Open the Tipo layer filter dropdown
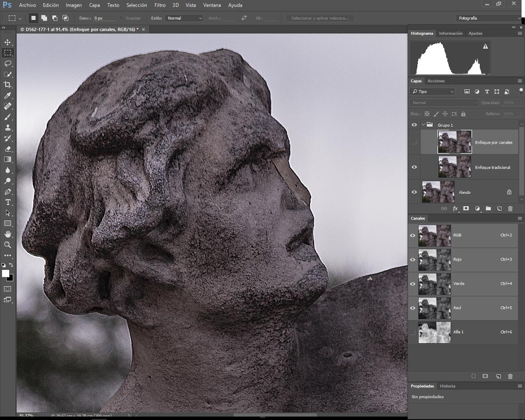The width and height of the screenshot is (525, 420). (x=432, y=91)
